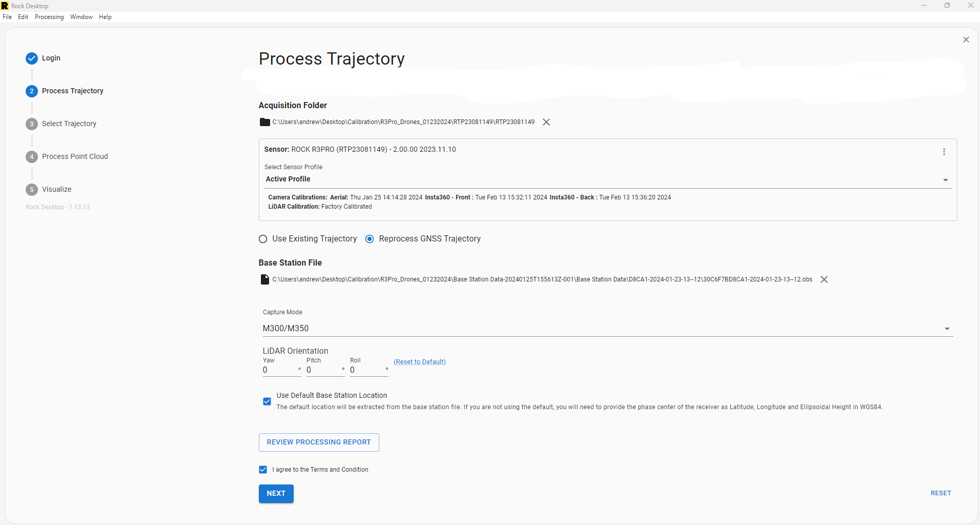
Task: Click the Review Processing Report button
Action: 318,442
